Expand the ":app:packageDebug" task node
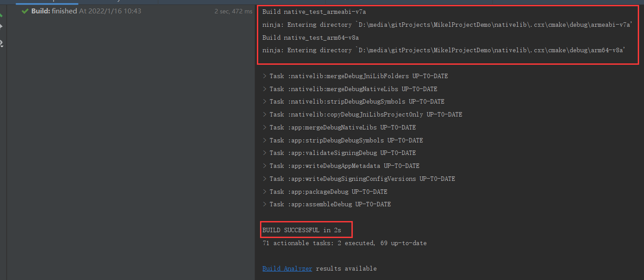Screen dimensions: 644x280 (264, 191)
